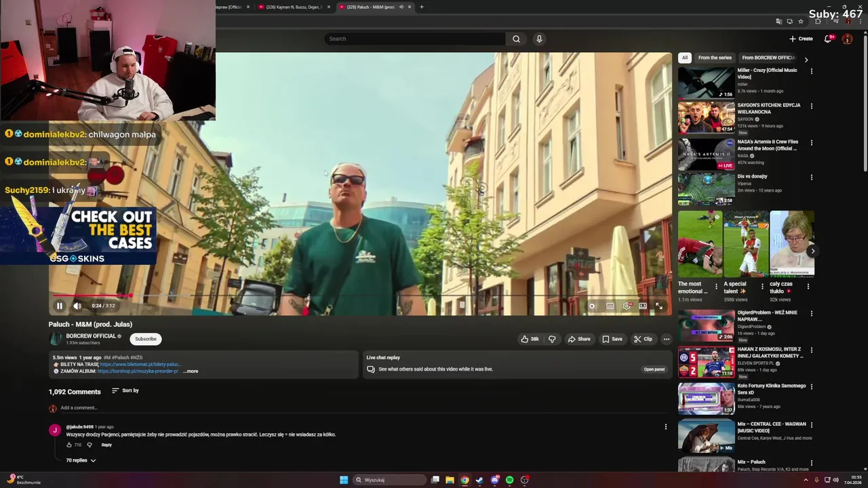This screenshot has width=868, height=488.
Task: Pause the video playback
Action: (59, 306)
